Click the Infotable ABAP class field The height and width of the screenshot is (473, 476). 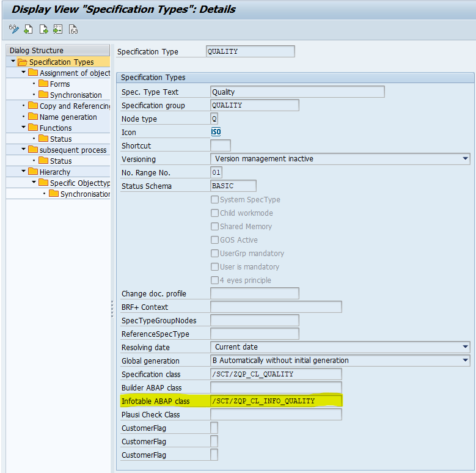pos(276,401)
